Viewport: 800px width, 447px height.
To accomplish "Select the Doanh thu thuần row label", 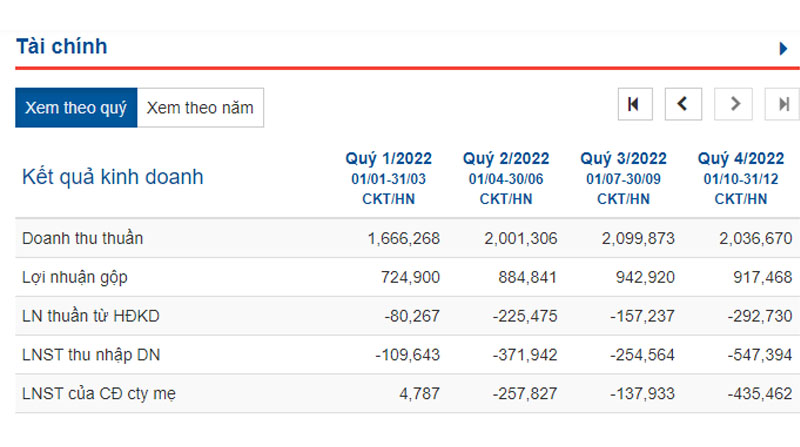I will 83,238.
